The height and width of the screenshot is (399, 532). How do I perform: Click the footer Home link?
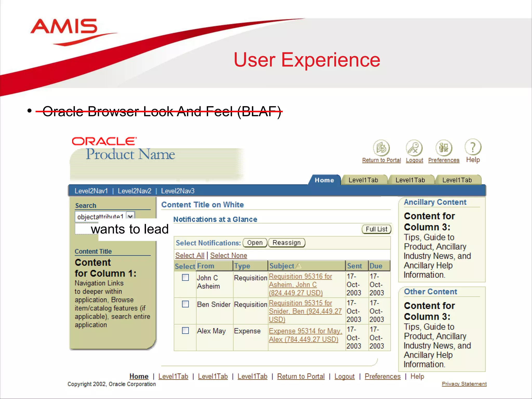pyautogui.click(x=139, y=376)
